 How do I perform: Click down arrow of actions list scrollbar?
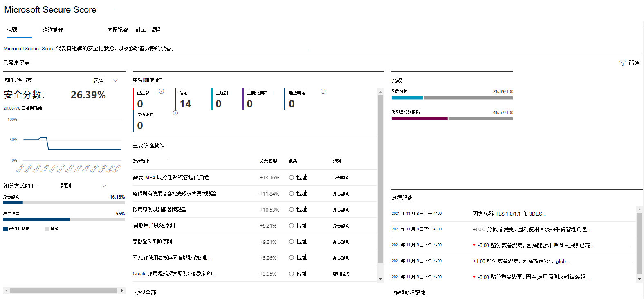[x=380, y=279]
